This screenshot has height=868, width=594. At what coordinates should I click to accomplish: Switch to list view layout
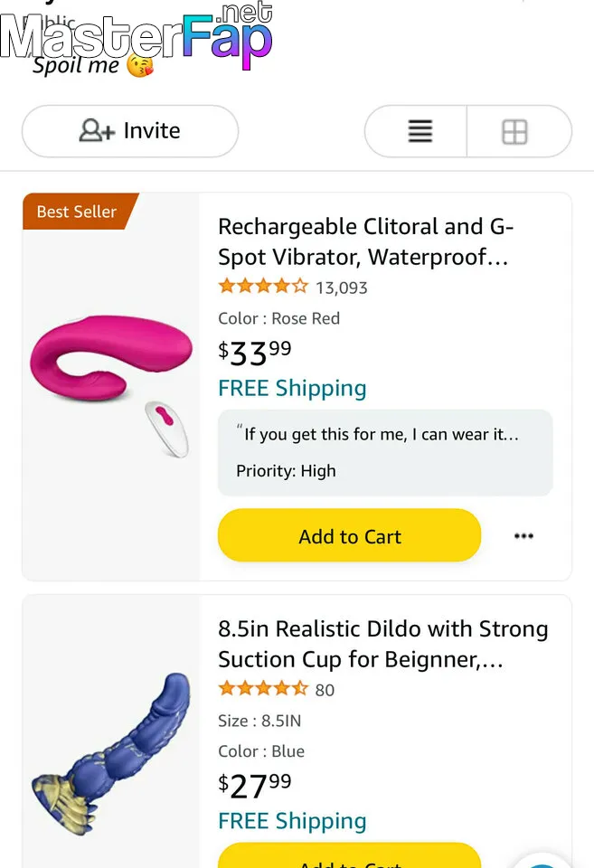click(x=420, y=132)
